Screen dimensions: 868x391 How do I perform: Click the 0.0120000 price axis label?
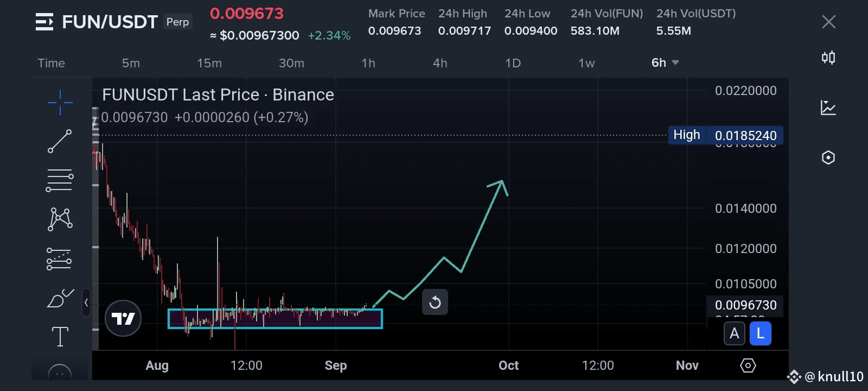(745, 249)
